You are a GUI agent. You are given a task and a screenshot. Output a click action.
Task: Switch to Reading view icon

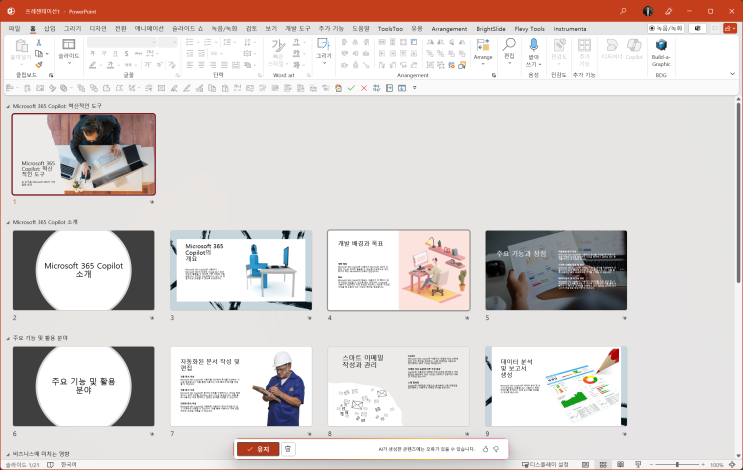[x=620, y=465]
